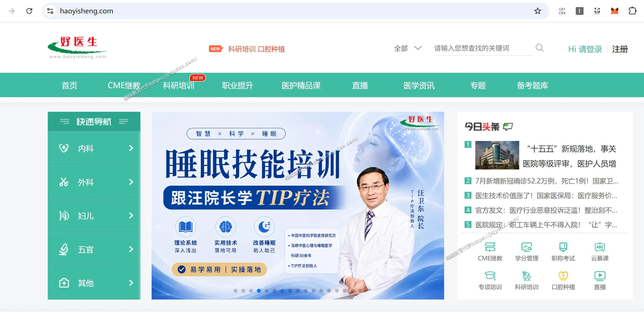Open headline 官方发文：医疗行业恶意投诉泛滥
Screen dimensions: 644x319
point(546,210)
